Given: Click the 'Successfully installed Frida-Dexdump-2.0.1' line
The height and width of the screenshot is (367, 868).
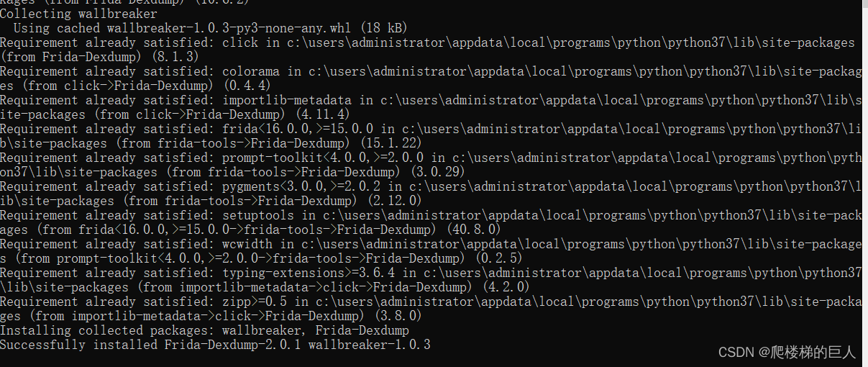Looking at the screenshot, I should click(215, 345).
